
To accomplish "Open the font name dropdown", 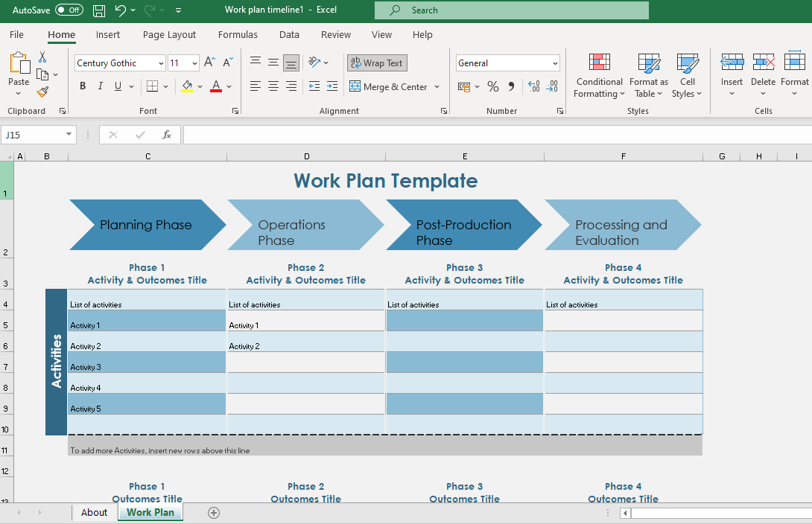I will (x=161, y=63).
